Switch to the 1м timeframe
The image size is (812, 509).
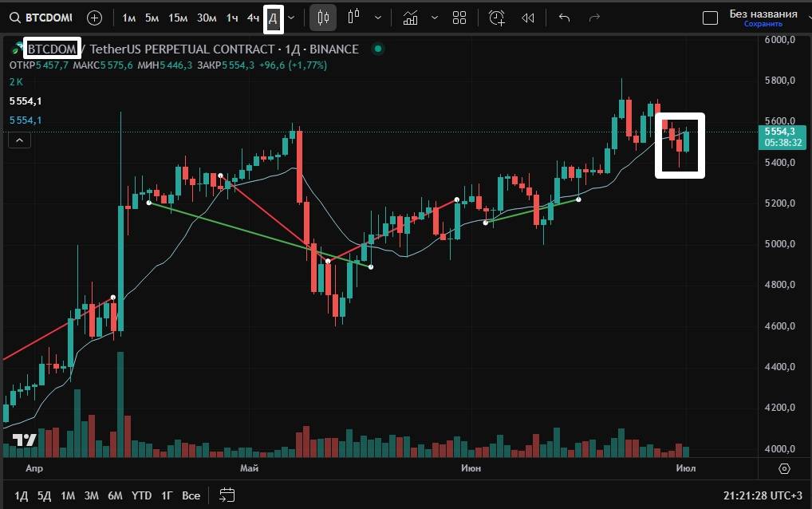pos(129,18)
